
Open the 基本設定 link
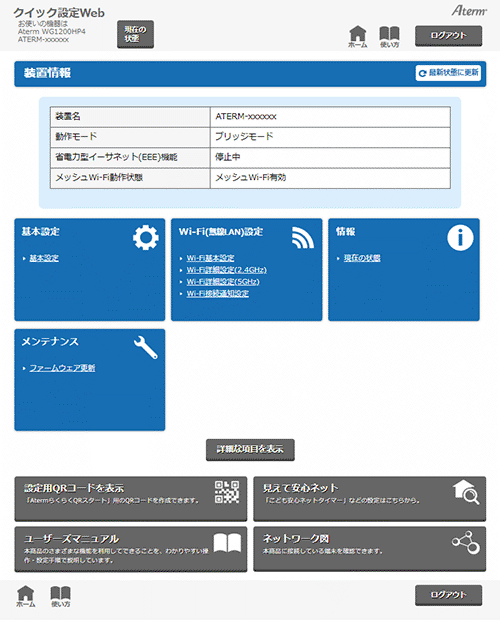(44, 258)
